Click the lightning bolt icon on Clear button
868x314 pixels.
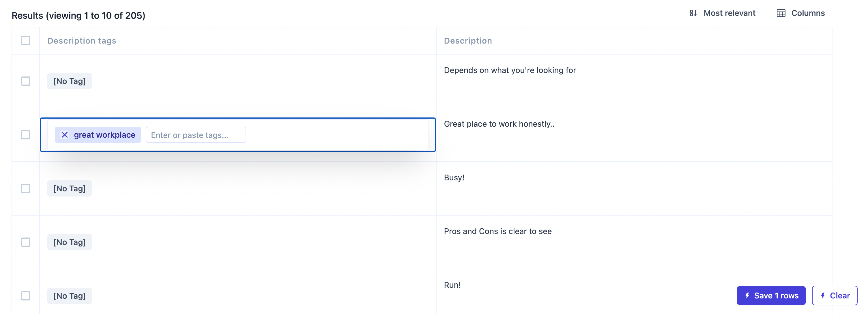[x=822, y=296]
